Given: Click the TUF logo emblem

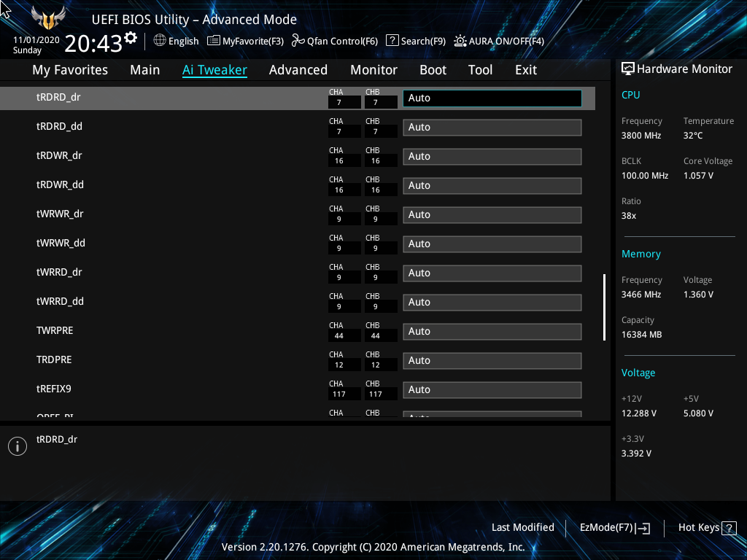Looking at the screenshot, I should (48, 18).
